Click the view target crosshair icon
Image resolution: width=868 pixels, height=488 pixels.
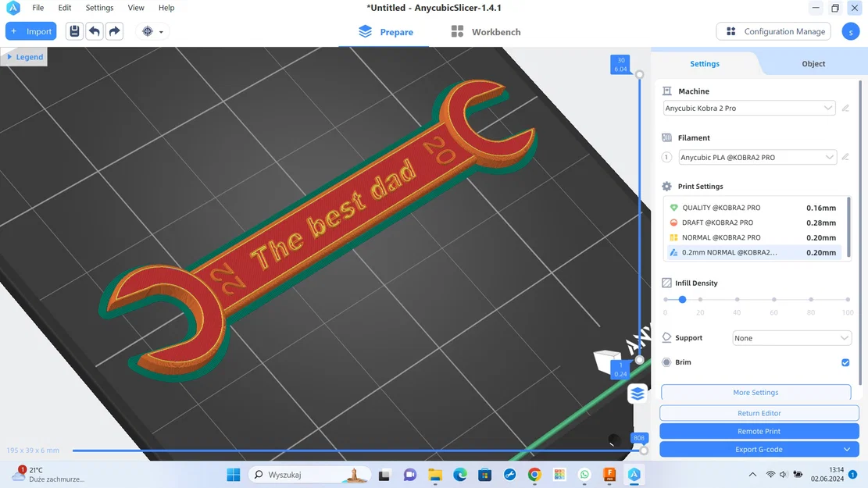147,31
